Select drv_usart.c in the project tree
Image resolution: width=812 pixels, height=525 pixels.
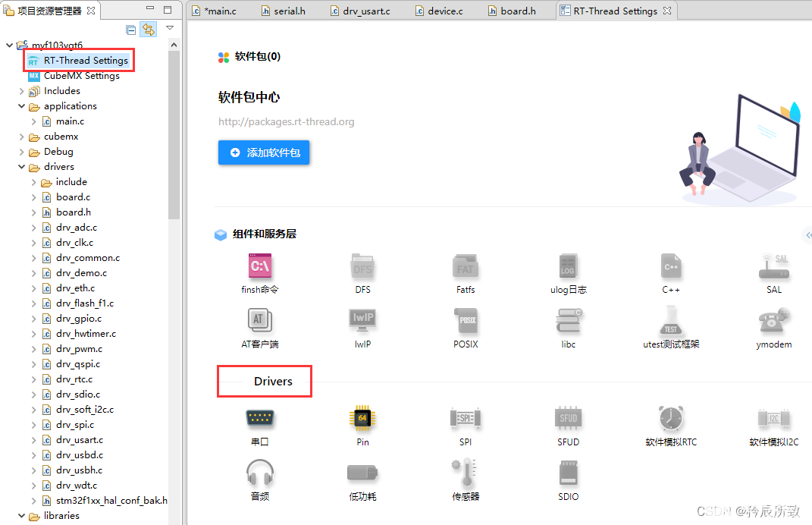[80, 440]
